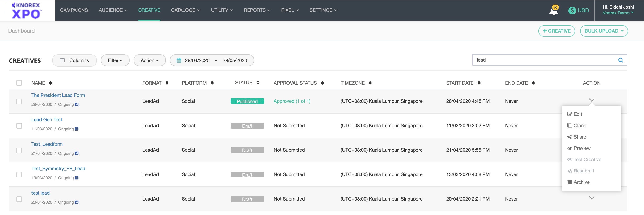Click the Published status badge
644x215 pixels.
(x=247, y=101)
